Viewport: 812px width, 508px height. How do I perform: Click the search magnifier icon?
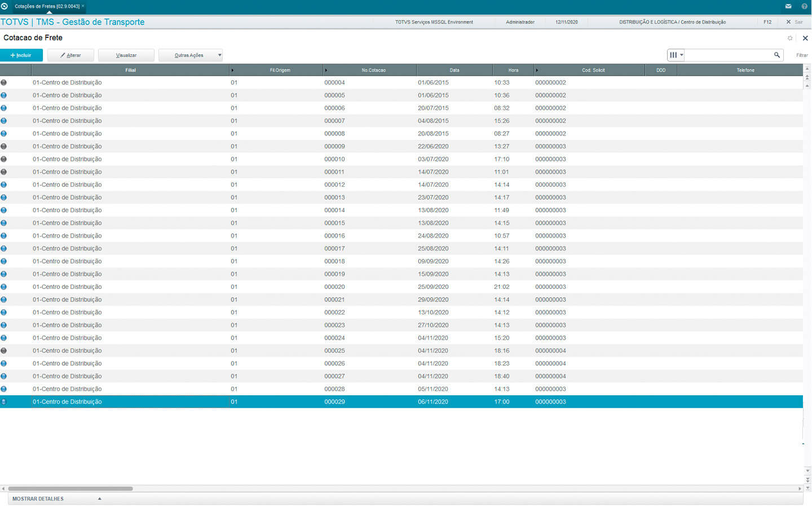(776, 55)
